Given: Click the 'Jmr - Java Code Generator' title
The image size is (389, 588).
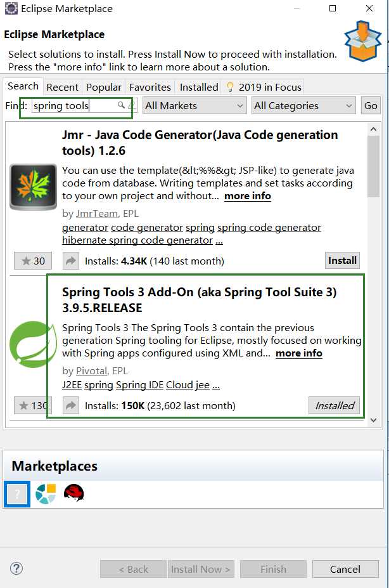Looking at the screenshot, I should click(200, 143).
